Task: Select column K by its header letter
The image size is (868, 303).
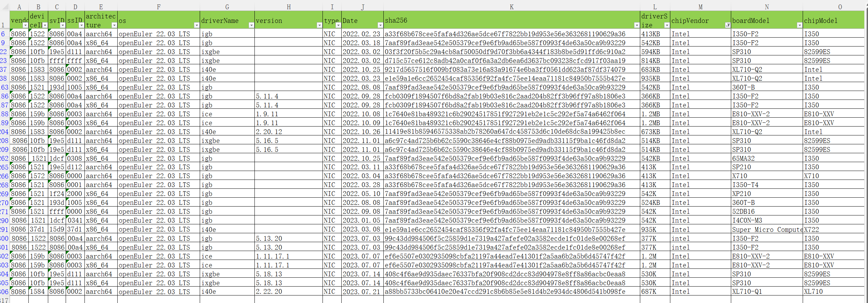Action: (x=511, y=7)
